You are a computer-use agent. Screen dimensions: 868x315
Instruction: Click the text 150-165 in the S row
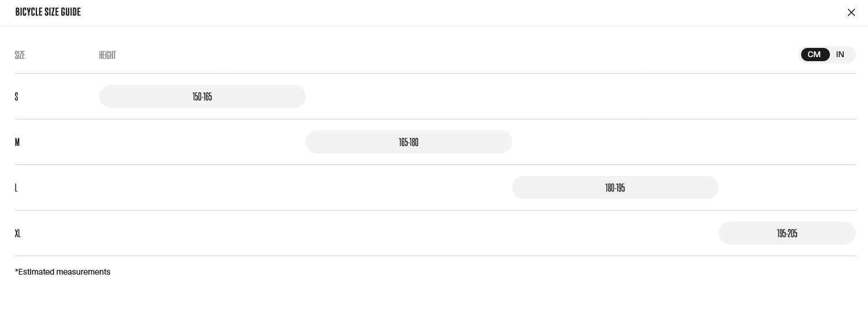202,96
